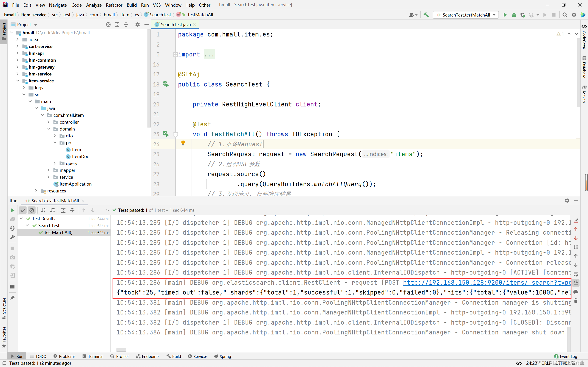Screen dimensions: 588x367
Task: Expand folded import statements
Action: 175,54
